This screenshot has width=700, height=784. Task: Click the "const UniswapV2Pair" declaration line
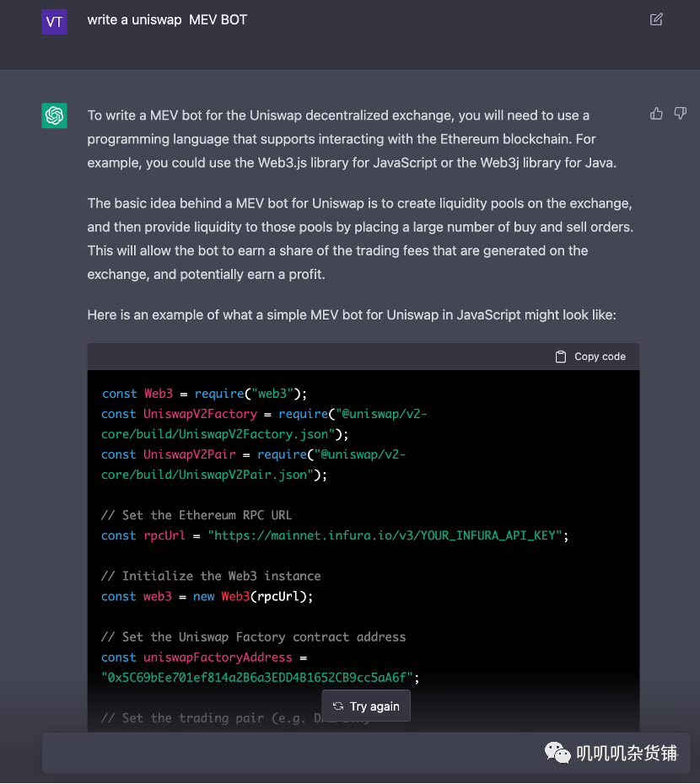tap(253, 464)
